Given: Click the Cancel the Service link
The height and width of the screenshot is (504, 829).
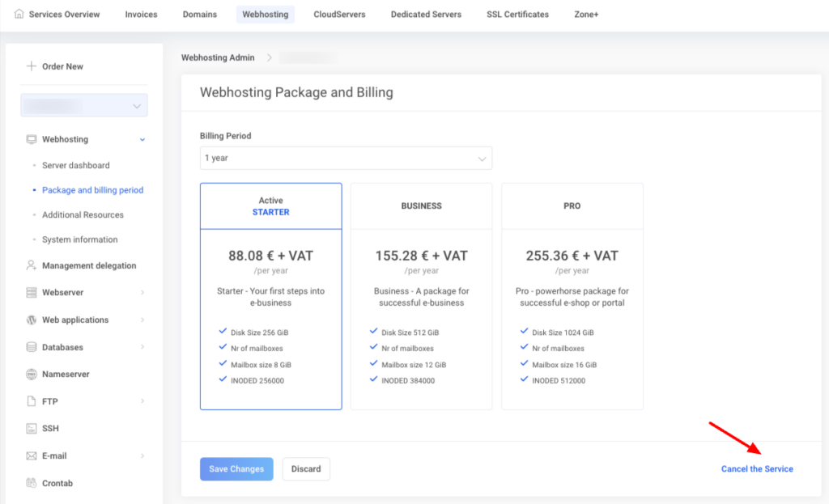Looking at the screenshot, I should [x=757, y=469].
